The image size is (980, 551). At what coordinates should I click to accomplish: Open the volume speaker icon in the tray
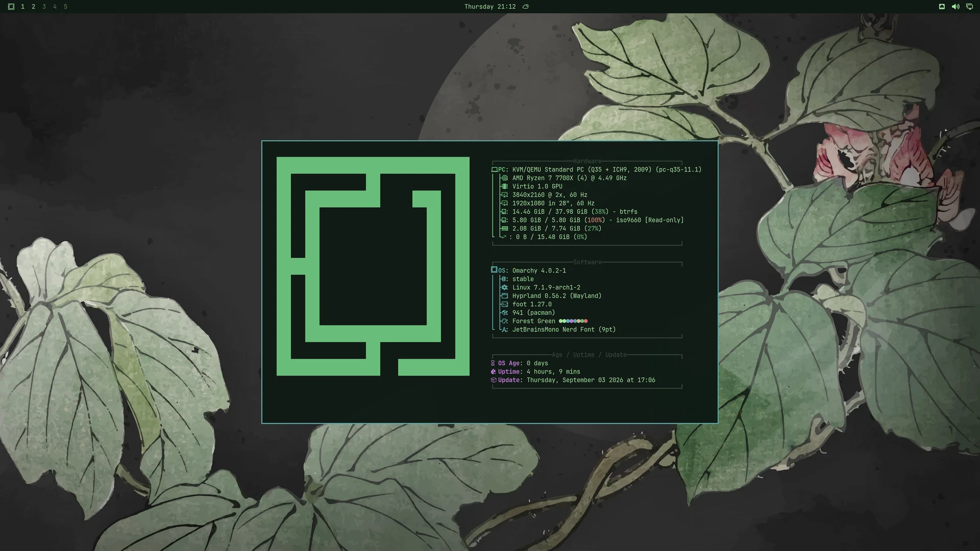955,7
